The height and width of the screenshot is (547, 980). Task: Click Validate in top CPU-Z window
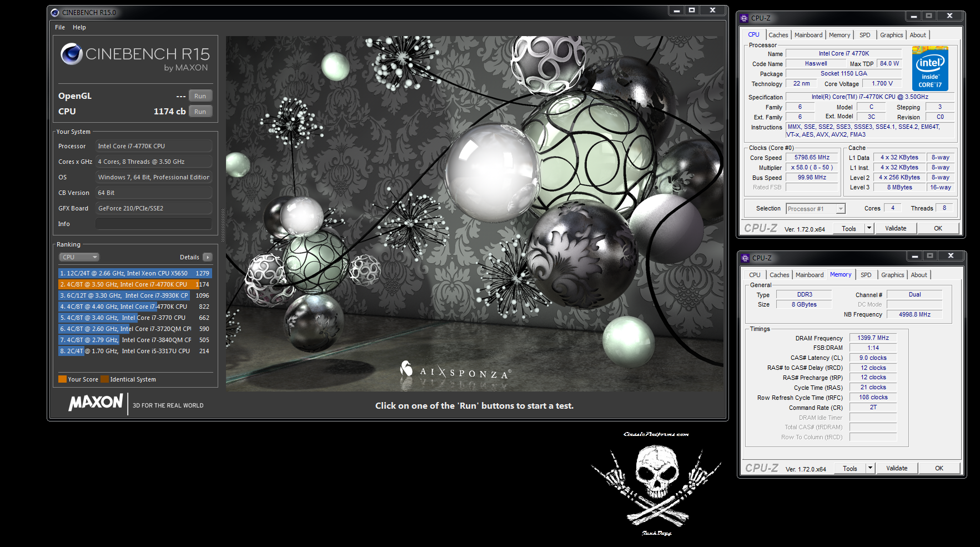(896, 228)
